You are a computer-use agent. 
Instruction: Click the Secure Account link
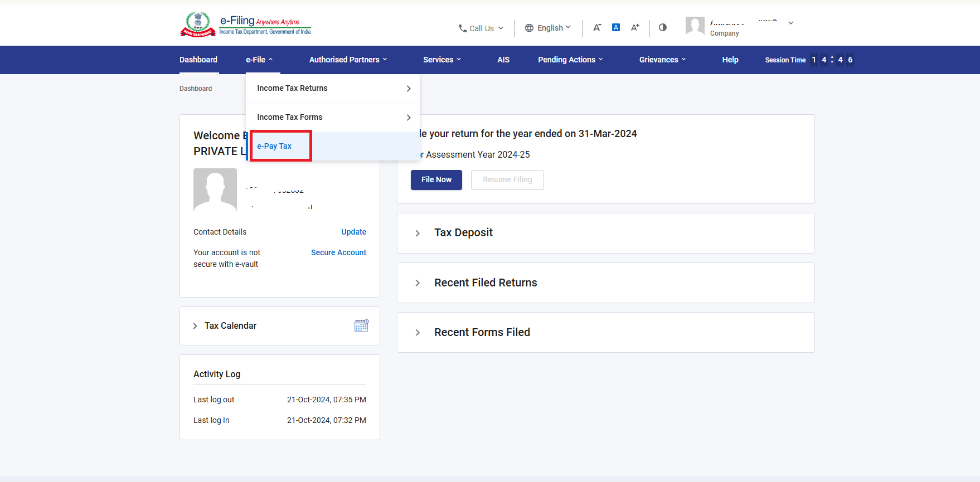[338, 252]
